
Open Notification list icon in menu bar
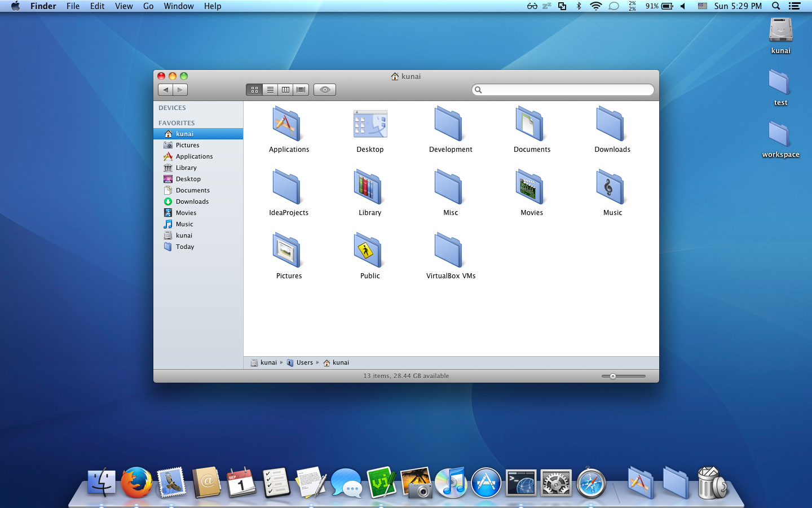tap(795, 6)
